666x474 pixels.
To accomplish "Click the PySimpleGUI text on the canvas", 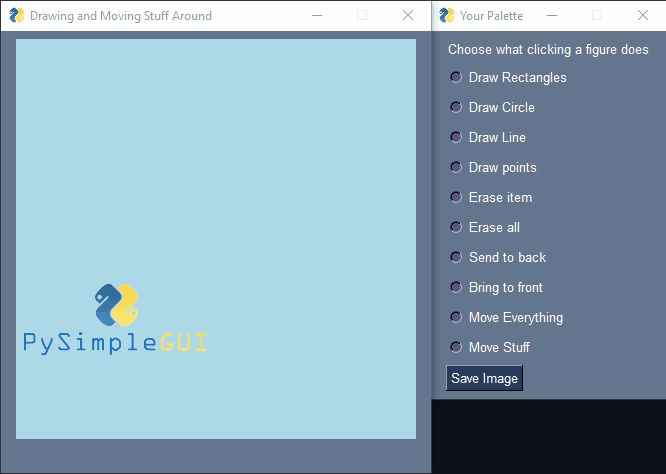I will pyautogui.click(x=115, y=343).
